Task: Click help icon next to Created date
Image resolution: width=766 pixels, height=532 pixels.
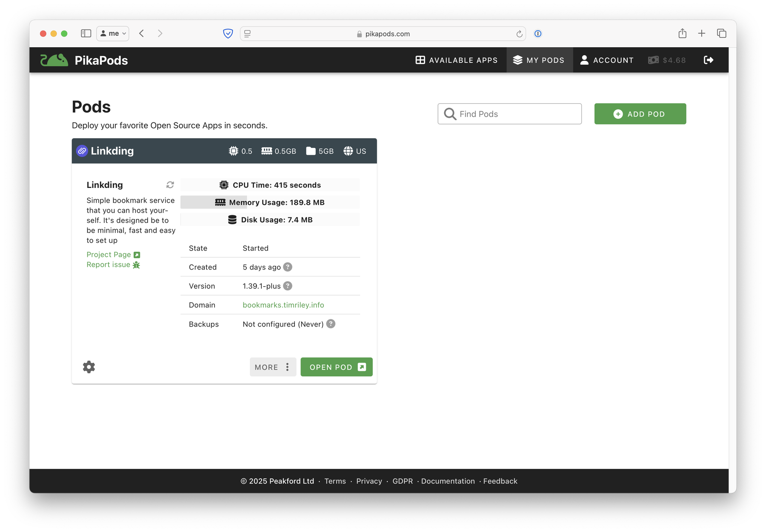Action: 288,267
